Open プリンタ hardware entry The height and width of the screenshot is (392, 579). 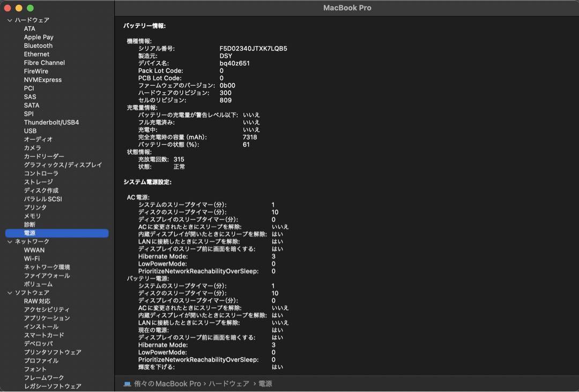(35, 207)
